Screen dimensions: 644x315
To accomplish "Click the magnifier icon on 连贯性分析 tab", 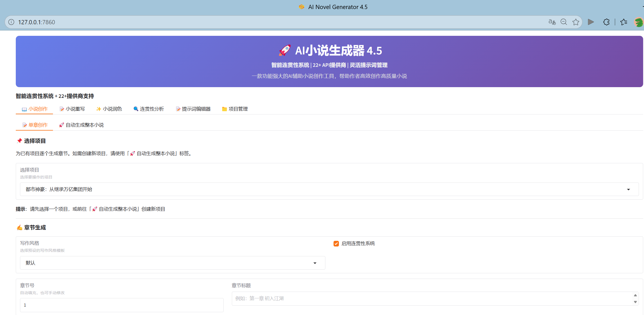I will pos(136,109).
